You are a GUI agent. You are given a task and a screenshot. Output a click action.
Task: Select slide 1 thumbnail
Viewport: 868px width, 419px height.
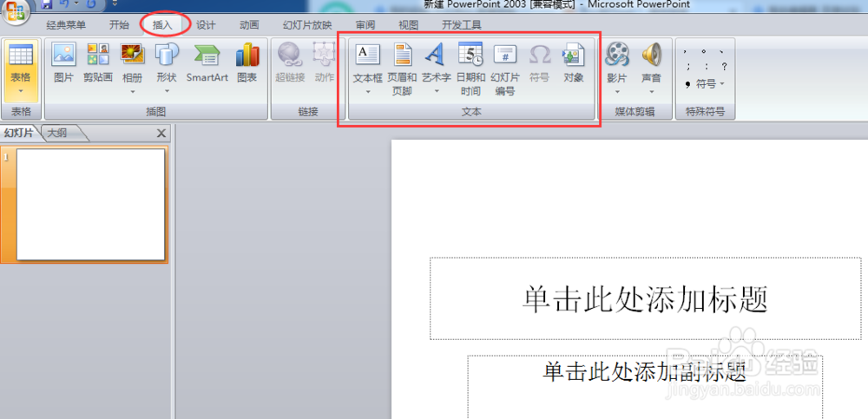[x=91, y=204]
